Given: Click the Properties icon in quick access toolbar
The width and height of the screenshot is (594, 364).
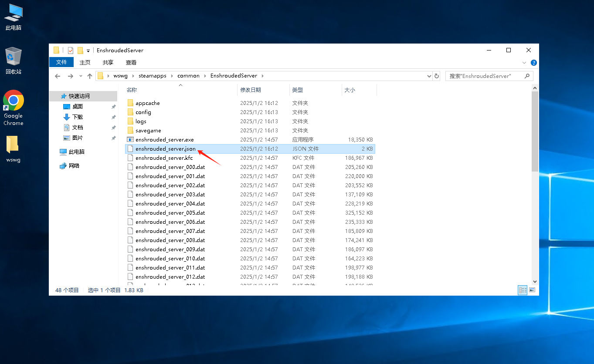Looking at the screenshot, I should click(x=71, y=50).
